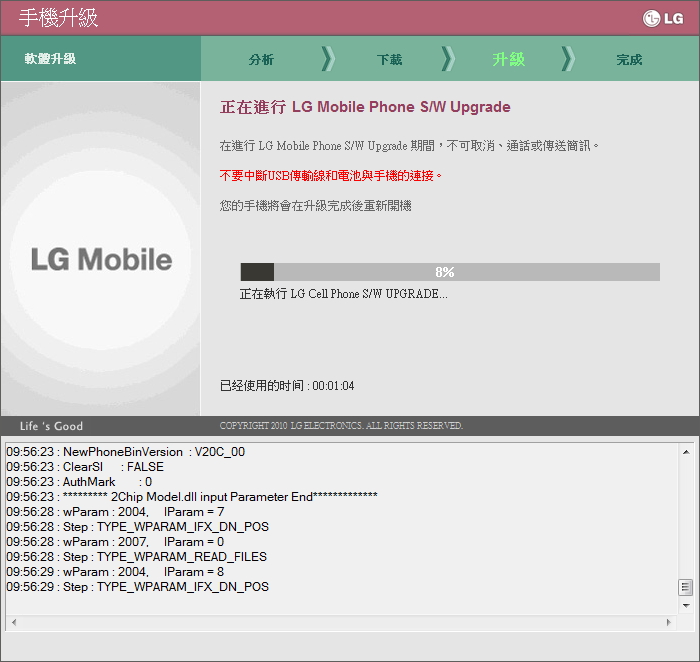Click the log line ClearSI : FALSE
700x662 pixels.
point(85,467)
